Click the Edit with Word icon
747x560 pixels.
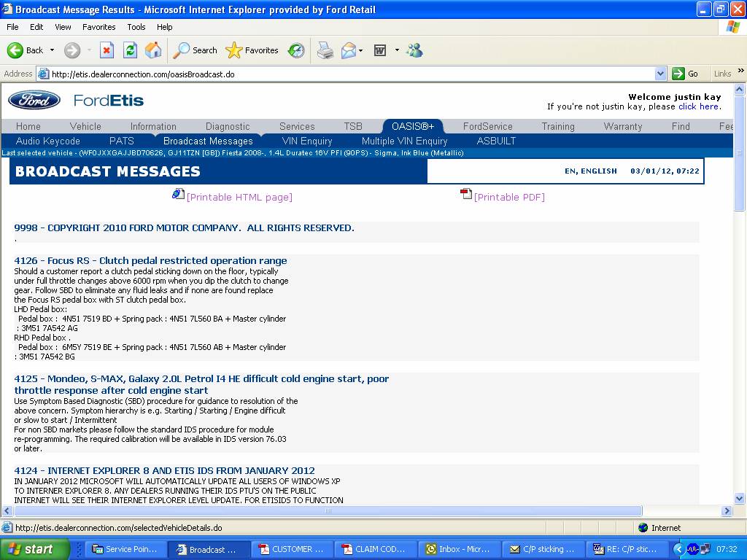tap(379, 50)
